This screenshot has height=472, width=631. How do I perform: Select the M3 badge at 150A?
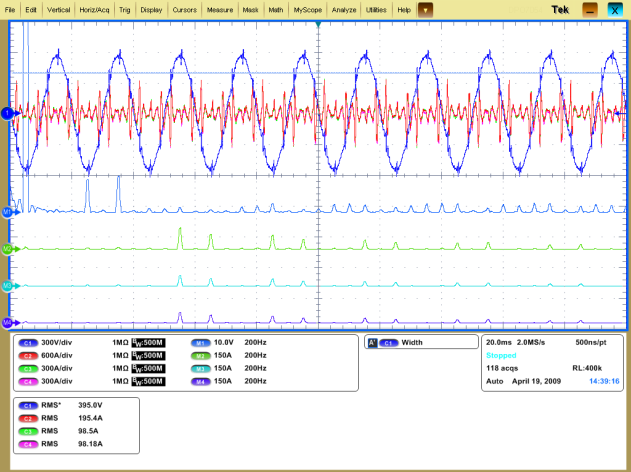coord(200,369)
